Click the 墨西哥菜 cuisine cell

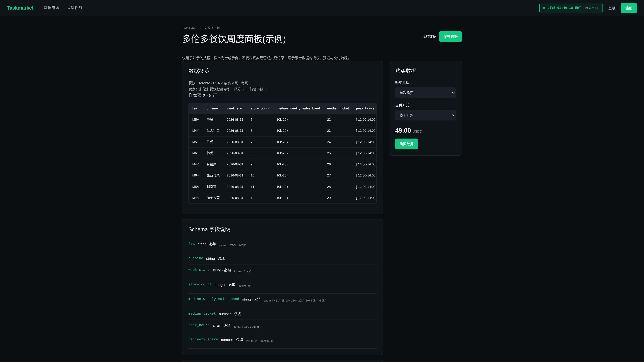[x=213, y=175]
